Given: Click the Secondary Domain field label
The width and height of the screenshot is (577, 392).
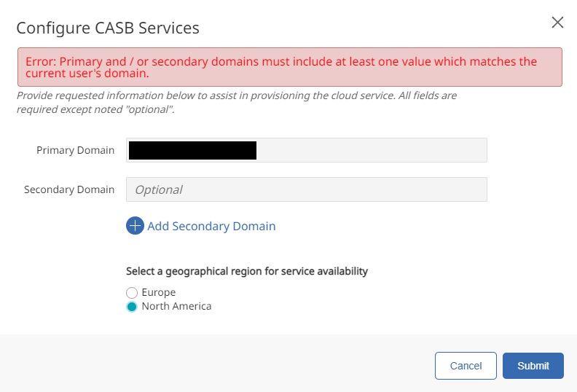Looking at the screenshot, I should point(69,189).
